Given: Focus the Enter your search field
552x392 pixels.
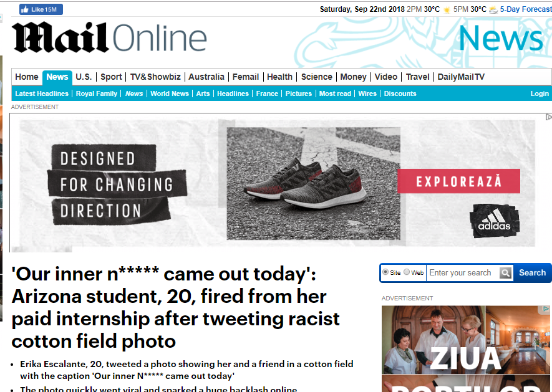Looking at the screenshot, I should tap(463, 273).
